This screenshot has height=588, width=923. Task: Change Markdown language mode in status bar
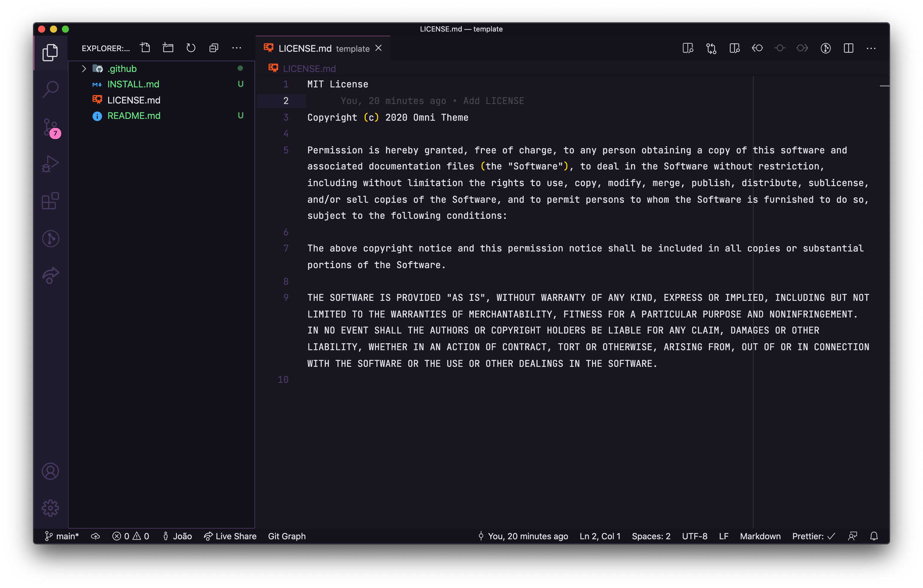pyautogui.click(x=760, y=536)
